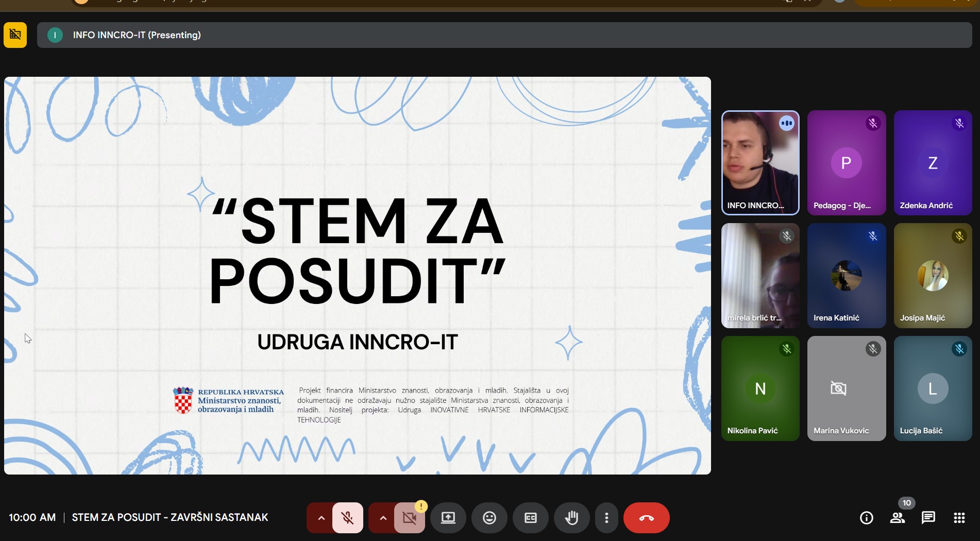Open the in-call chat panel
The width and height of the screenshot is (980, 541).
click(x=928, y=518)
